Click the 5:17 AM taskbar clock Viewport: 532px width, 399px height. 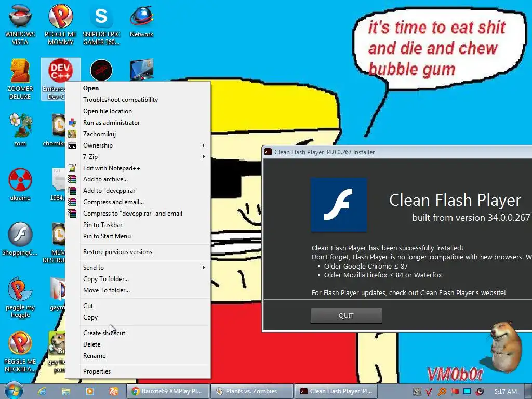(x=506, y=392)
